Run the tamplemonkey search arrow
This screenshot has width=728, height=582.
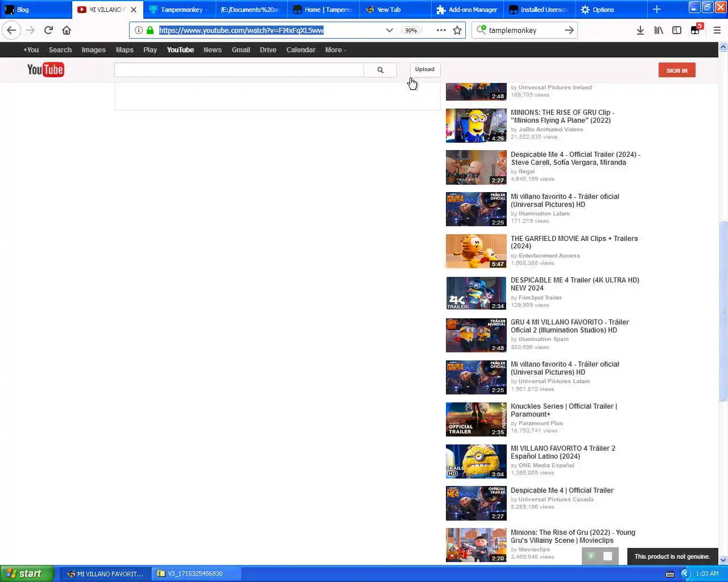[569, 30]
